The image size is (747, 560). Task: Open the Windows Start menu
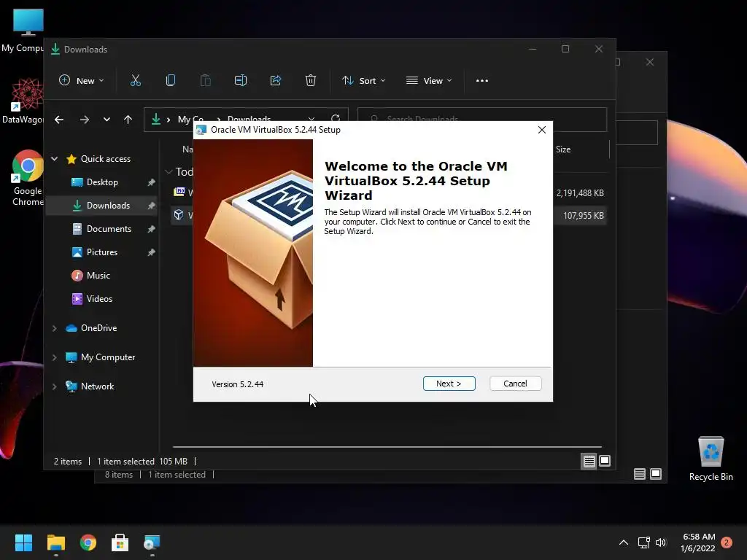(23, 542)
